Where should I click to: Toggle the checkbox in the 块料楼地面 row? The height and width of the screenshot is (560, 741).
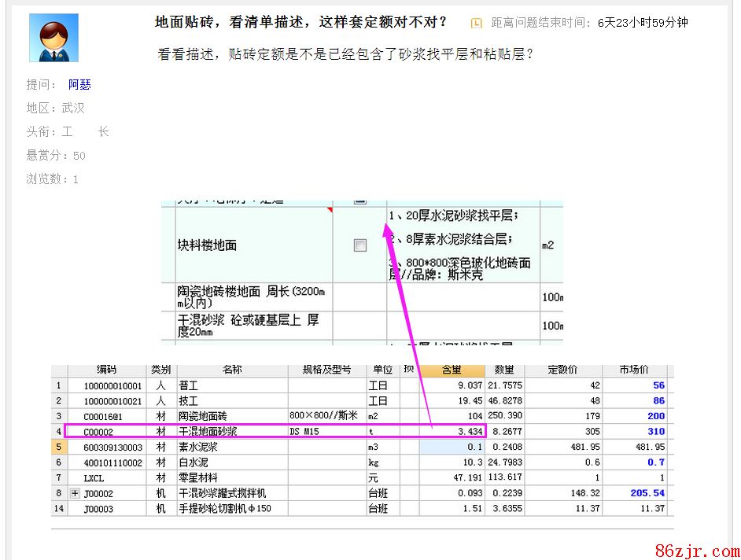tap(359, 245)
